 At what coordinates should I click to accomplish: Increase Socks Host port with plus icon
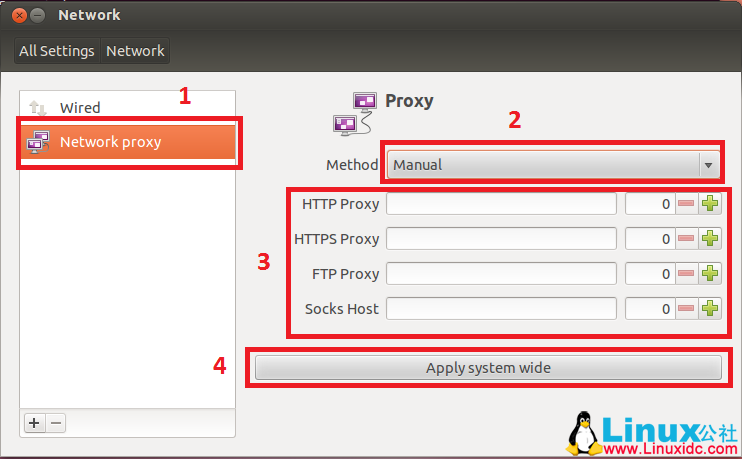coord(710,309)
